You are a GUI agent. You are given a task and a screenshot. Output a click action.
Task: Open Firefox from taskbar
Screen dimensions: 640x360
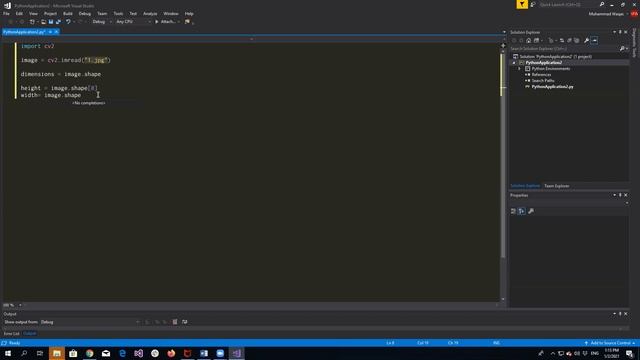coord(171,353)
